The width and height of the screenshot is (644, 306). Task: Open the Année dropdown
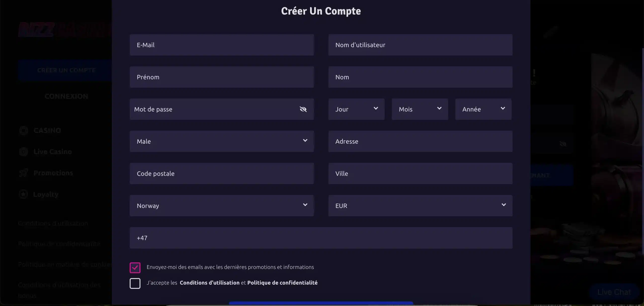tap(483, 109)
